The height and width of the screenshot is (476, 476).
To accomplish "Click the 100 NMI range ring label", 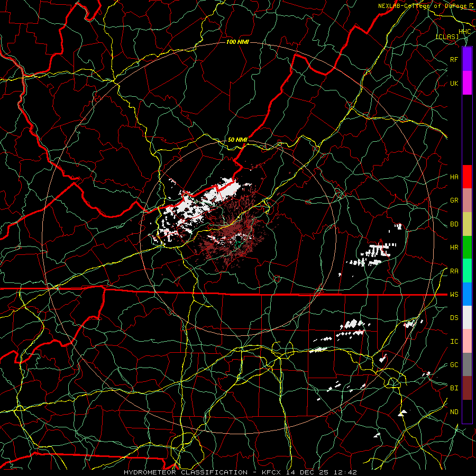I will click(237, 42).
